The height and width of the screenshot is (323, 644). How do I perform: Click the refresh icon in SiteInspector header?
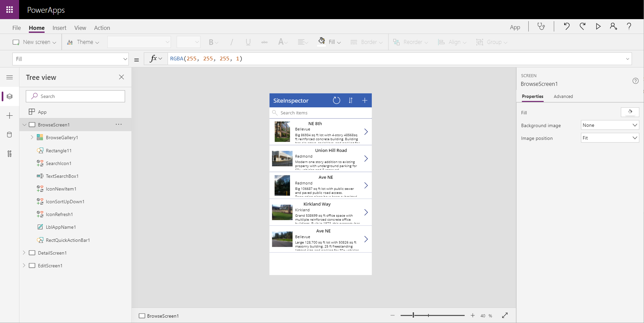[336, 100]
